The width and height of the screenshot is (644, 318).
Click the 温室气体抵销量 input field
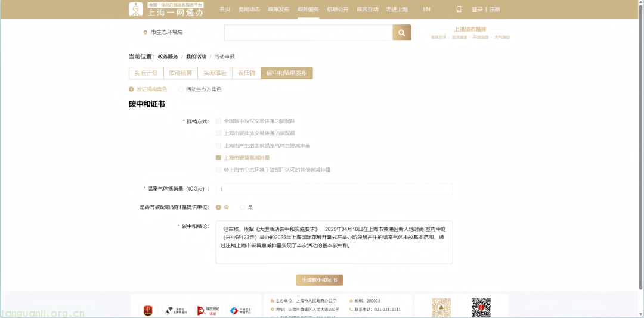coord(335,189)
